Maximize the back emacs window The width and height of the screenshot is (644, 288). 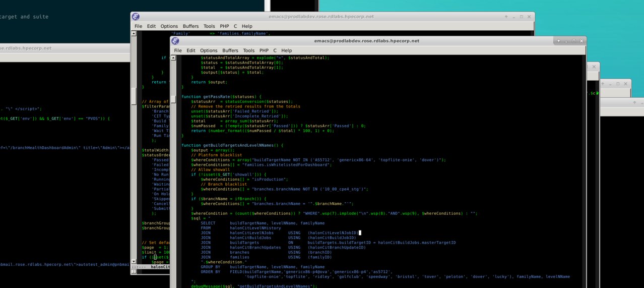[522, 17]
